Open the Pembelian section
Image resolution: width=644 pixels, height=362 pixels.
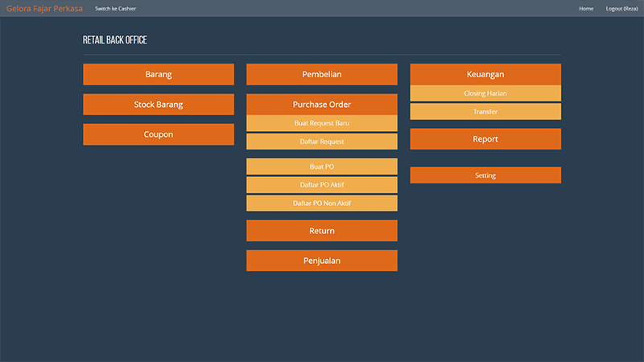[x=322, y=74]
